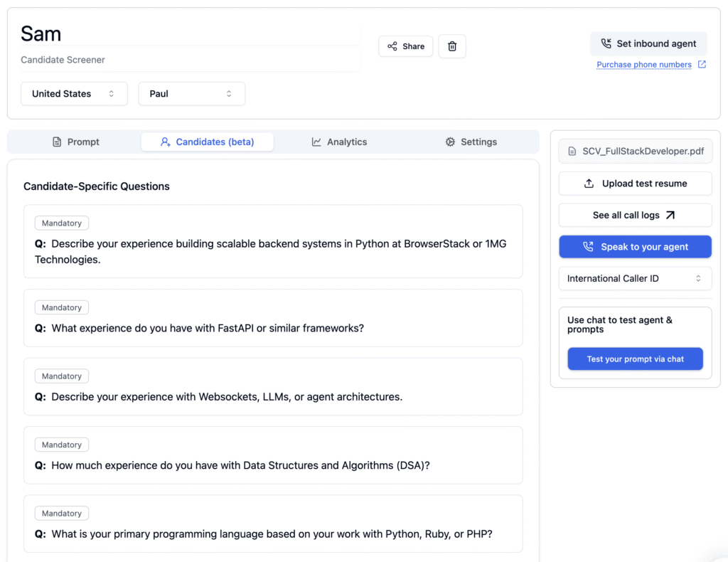Click the upload arrow icon
This screenshot has width=728, height=562.
coord(589,183)
